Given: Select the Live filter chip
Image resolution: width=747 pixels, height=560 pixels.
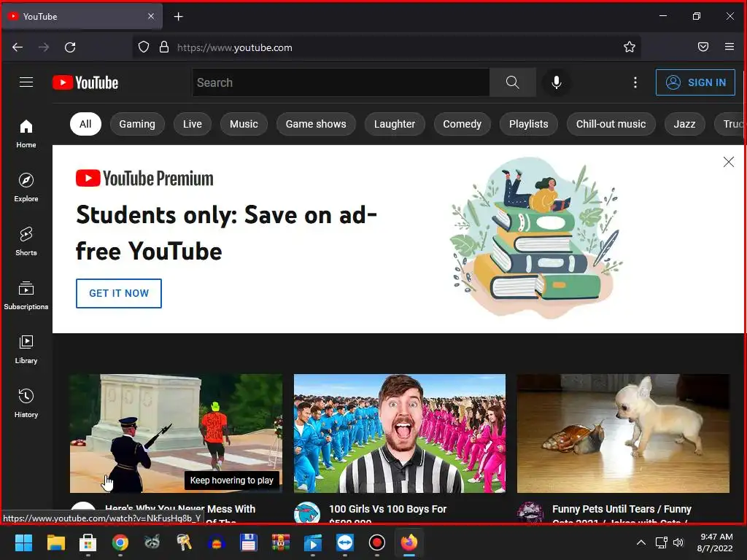Looking at the screenshot, I should click(x=193, y=124).
